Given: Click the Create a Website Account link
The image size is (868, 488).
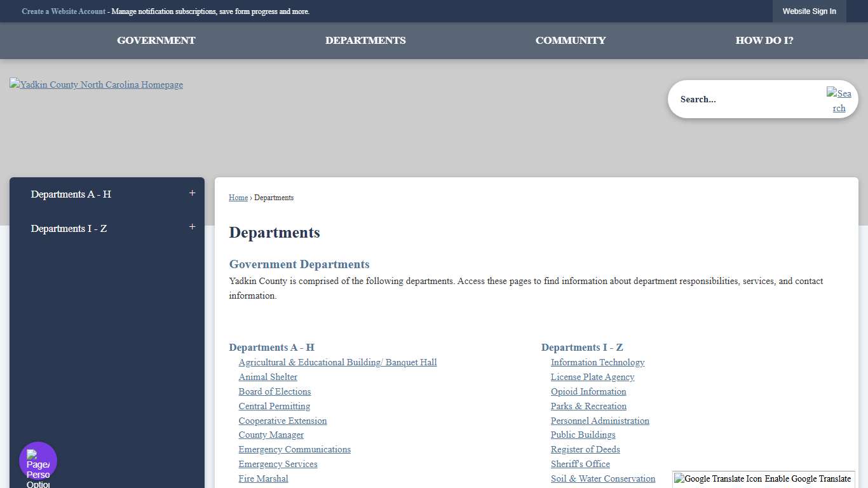Looking at the screenshot, I should [64, 11].
